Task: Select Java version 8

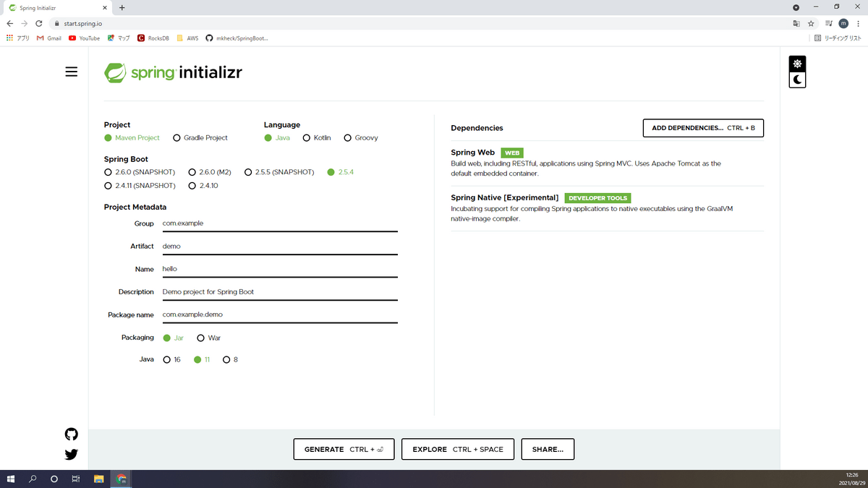Action: click(x=230, y=360)
